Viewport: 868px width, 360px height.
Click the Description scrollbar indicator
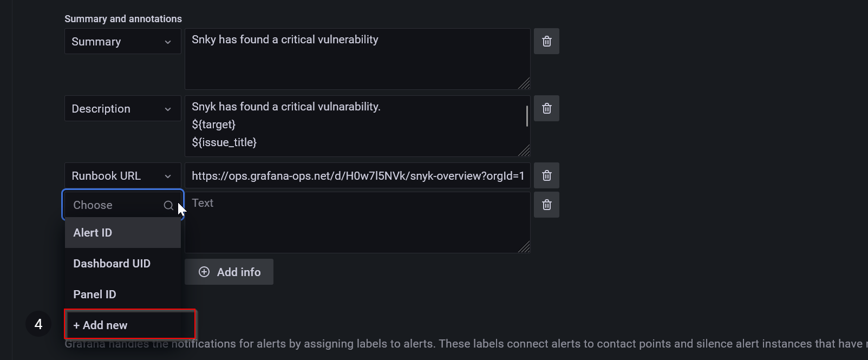point(526,117)
